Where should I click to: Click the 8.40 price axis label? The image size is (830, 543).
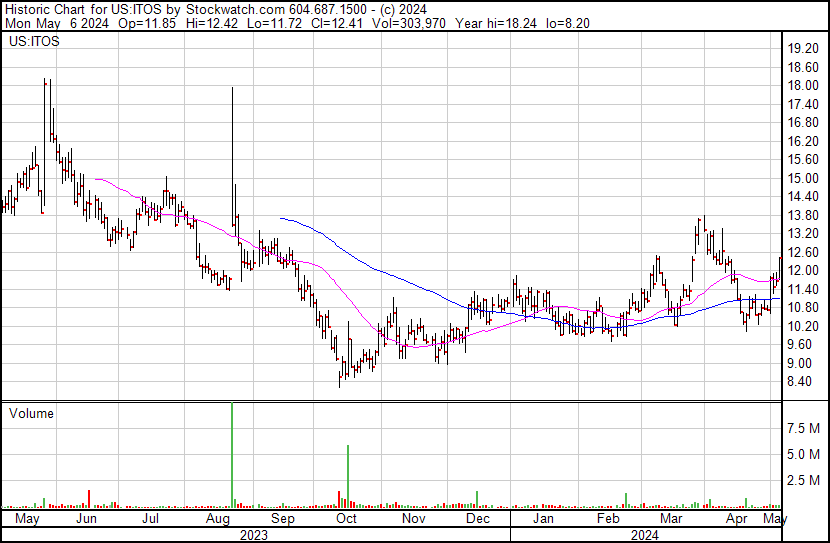coord(801,381)
